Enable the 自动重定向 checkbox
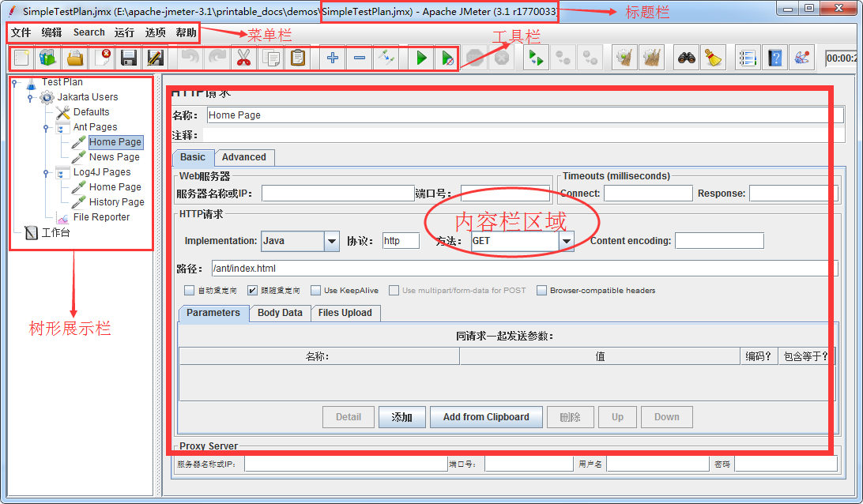Viewport: 863px width, 504px height. [189, 290]
